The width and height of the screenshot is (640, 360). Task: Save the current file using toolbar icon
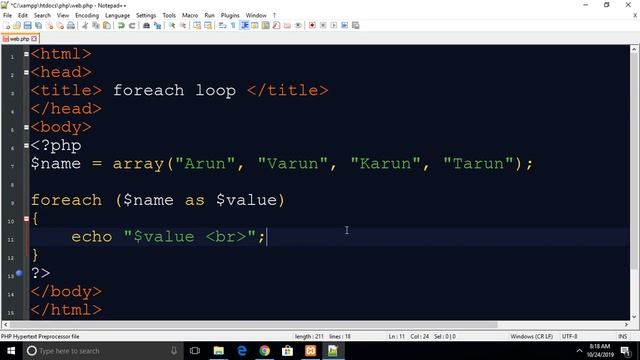pyautogui.click(x=27, y=25)
